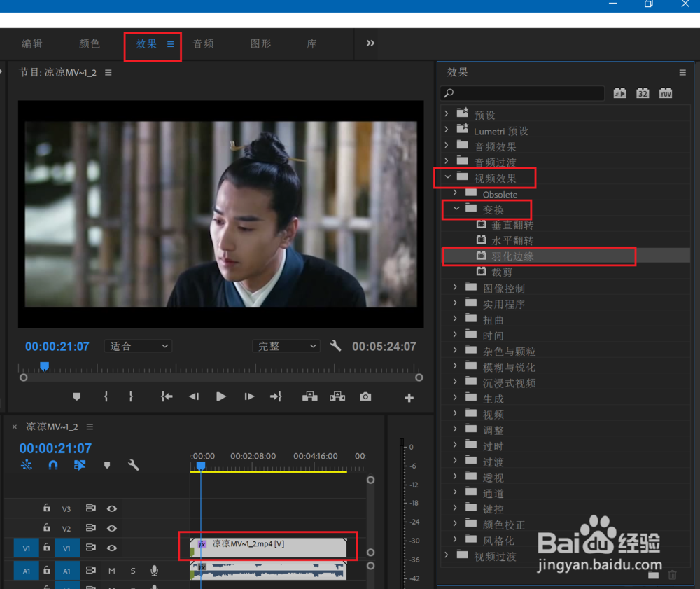Image resolution: width=700 pixels, height=589 pixels.
Task: Export frame with camera icon
Action: (365, 396)
